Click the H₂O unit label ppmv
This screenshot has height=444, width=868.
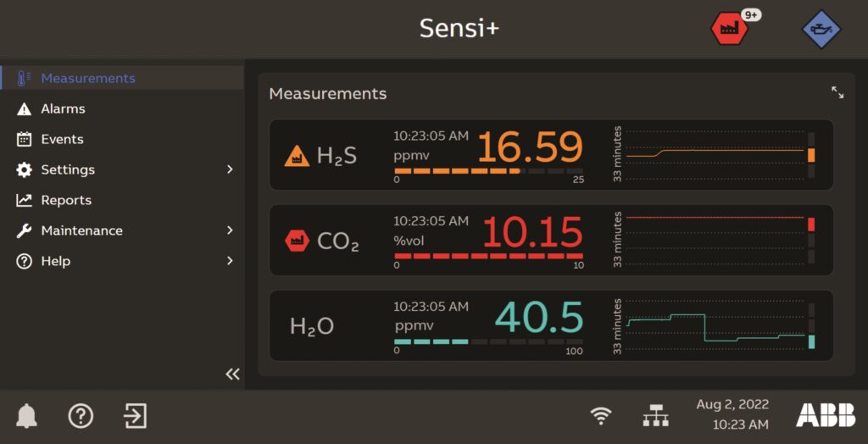(414, 325)
